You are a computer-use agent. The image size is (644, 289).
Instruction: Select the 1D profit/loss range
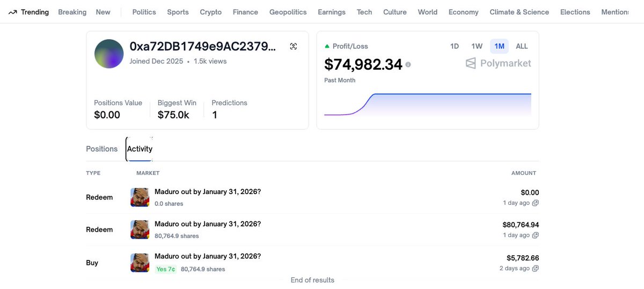pyautogui.click(x=455, y=46)
